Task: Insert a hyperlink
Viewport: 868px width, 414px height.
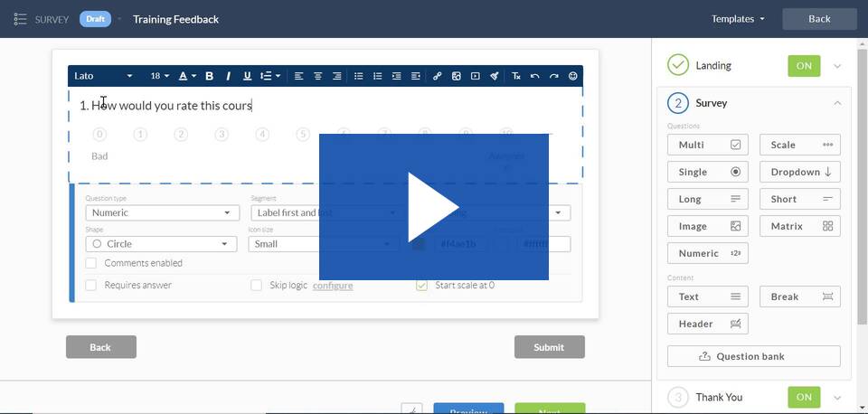Action: [x=438, y=76]
